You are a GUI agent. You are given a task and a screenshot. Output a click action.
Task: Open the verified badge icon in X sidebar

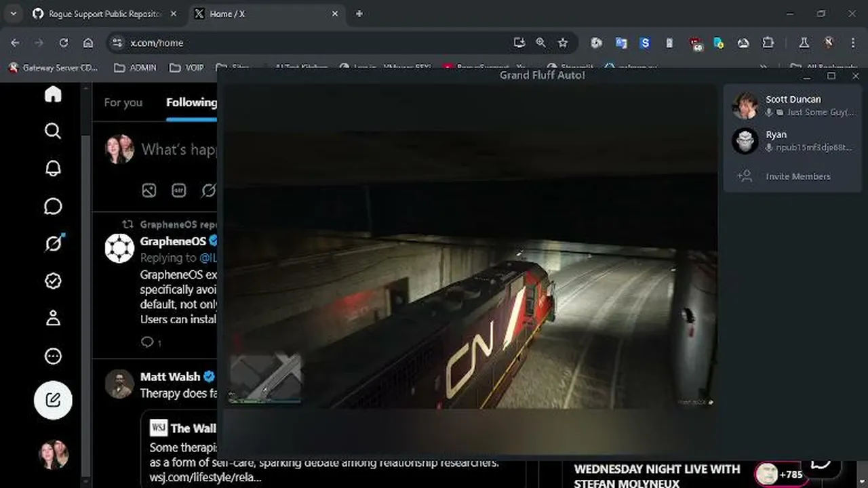tap(53, 281)
